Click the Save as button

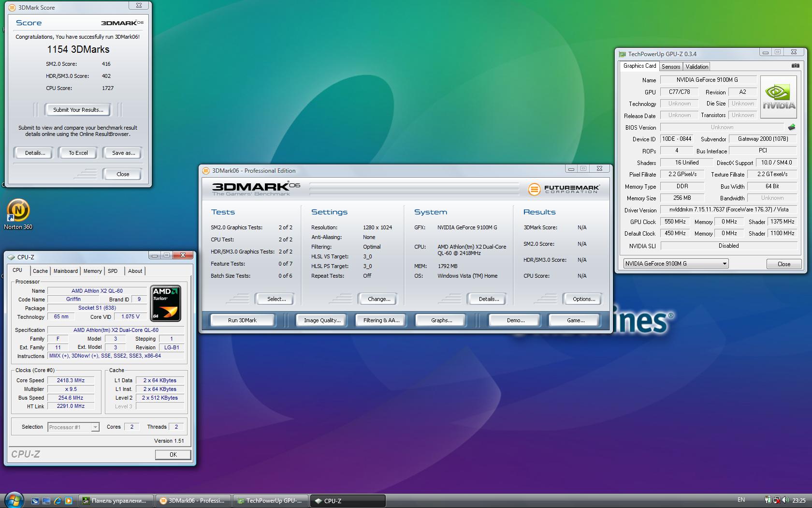(123, 153)
